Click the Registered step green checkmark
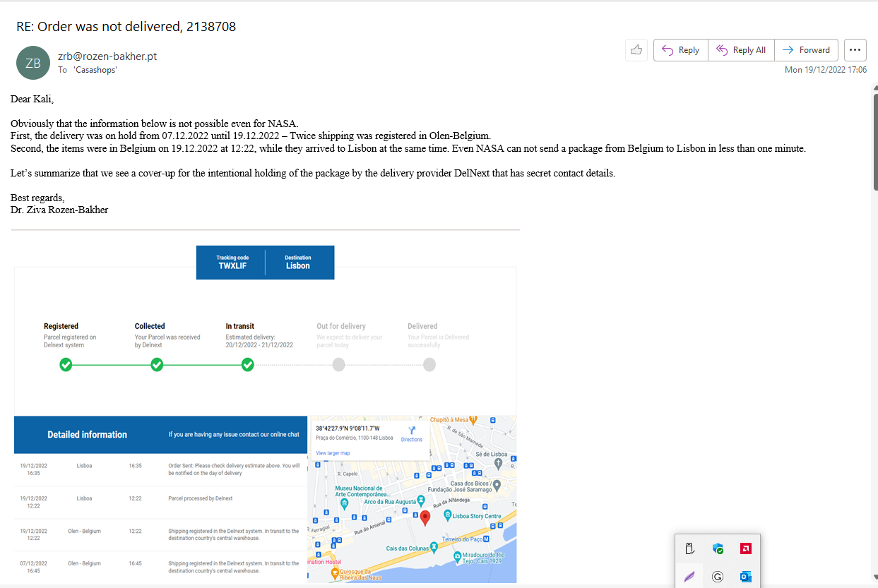The image size is (878, 588). point(66,365)
